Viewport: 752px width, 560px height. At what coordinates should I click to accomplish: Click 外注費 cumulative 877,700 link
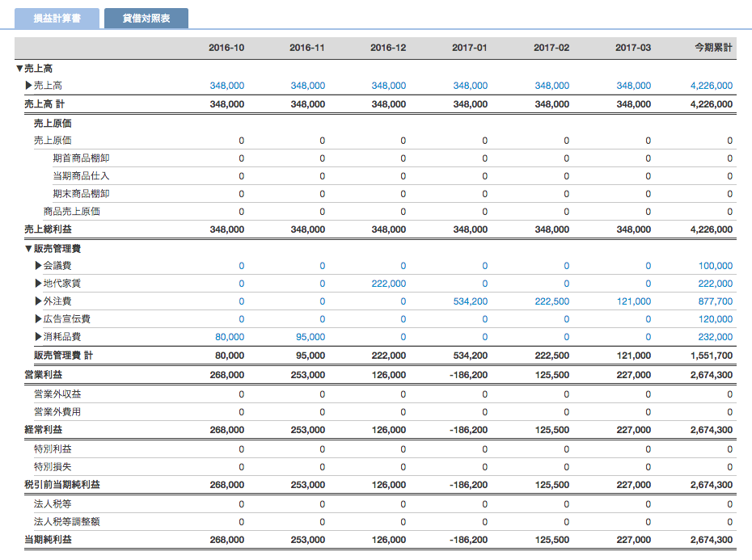(x=715, y=301)
